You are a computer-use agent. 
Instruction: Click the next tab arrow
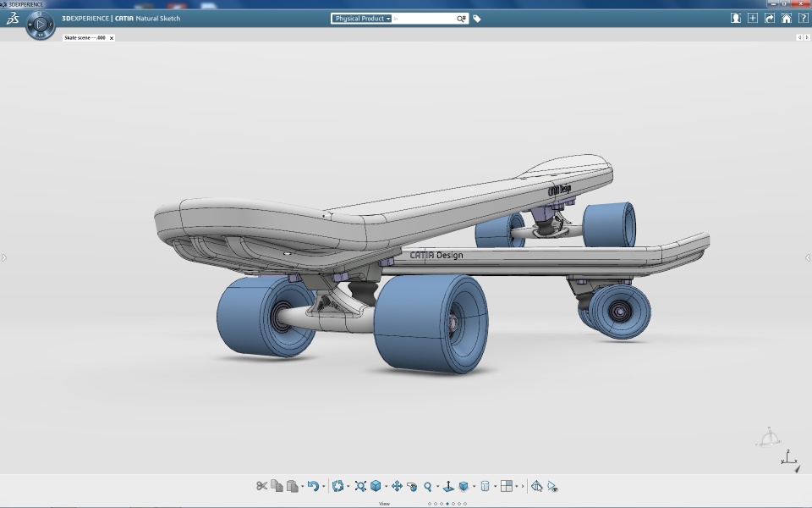[x=806, y=37]
